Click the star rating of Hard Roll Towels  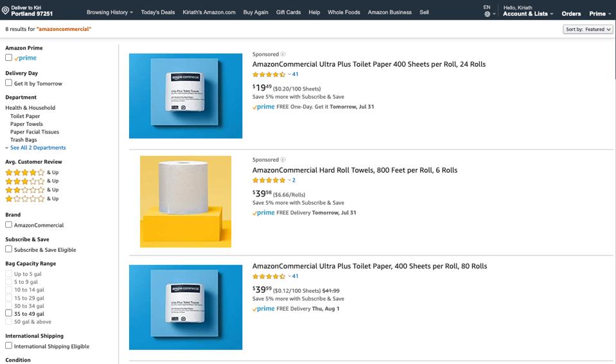(268, 180)
